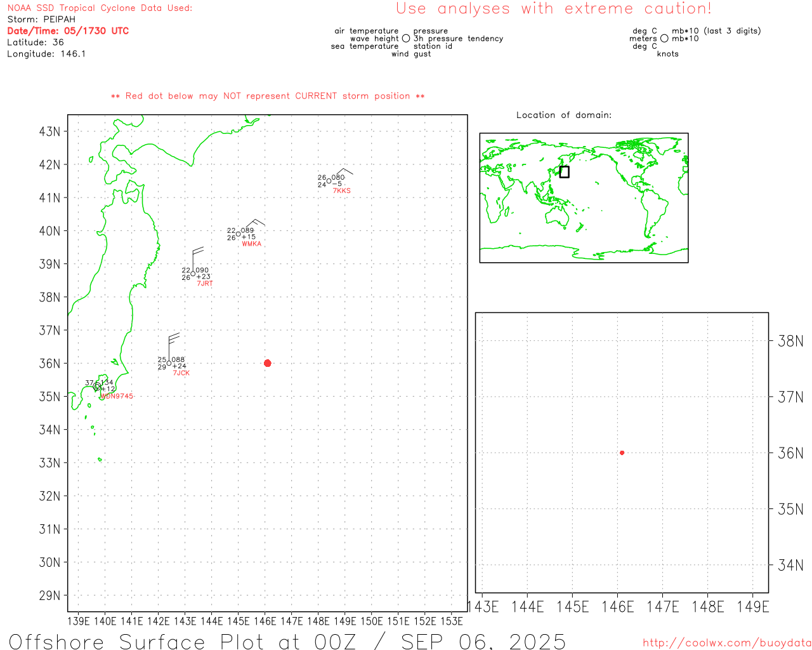This screenshot has width=812, height=650.
Task: Click 'mb*10 (last 3 digits)' legend text
Action: tap(716, 31)
